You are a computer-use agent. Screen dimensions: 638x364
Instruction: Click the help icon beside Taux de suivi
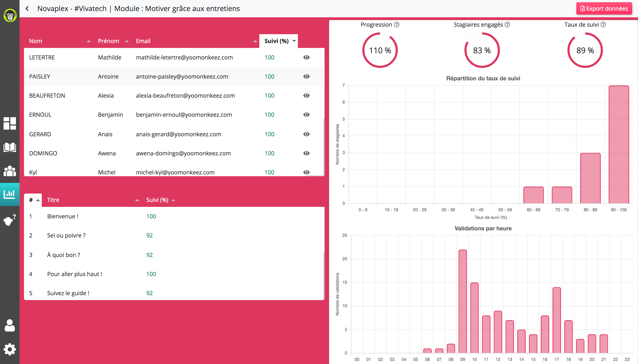pyautogui.click(x=603, y=24)
